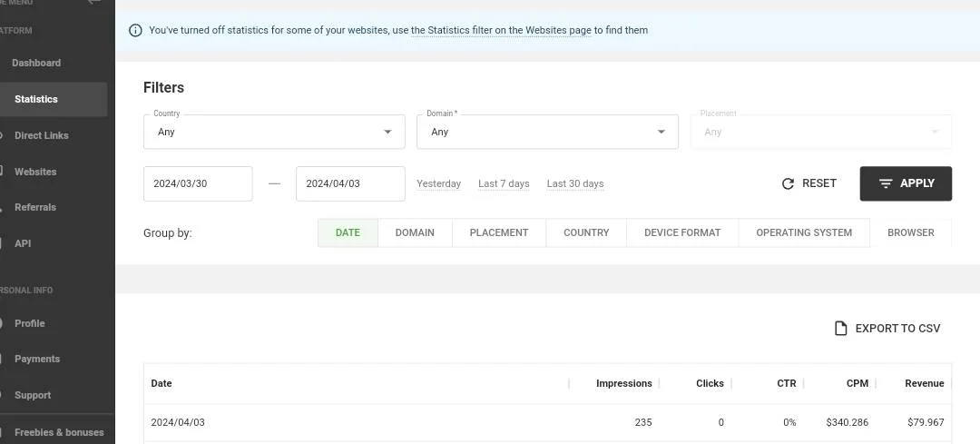Expand the Domain dropdown arrow
980x444 pixels.
click(661, 132)
